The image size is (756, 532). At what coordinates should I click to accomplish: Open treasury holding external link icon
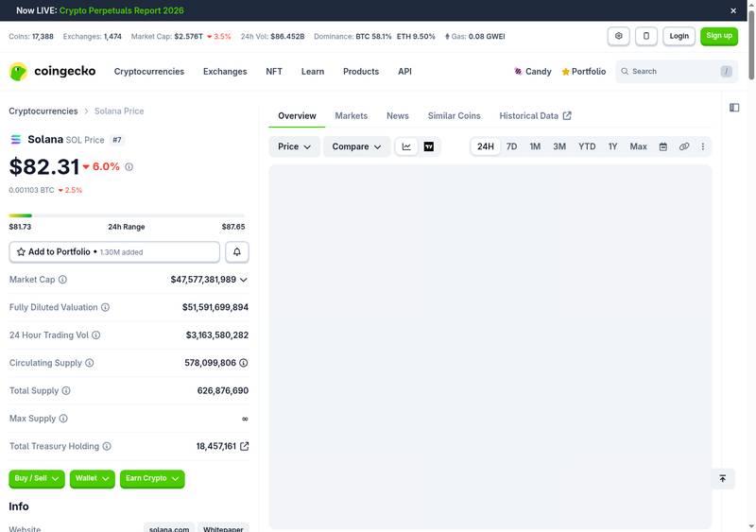pyautogui.click(x=245, y=446)
